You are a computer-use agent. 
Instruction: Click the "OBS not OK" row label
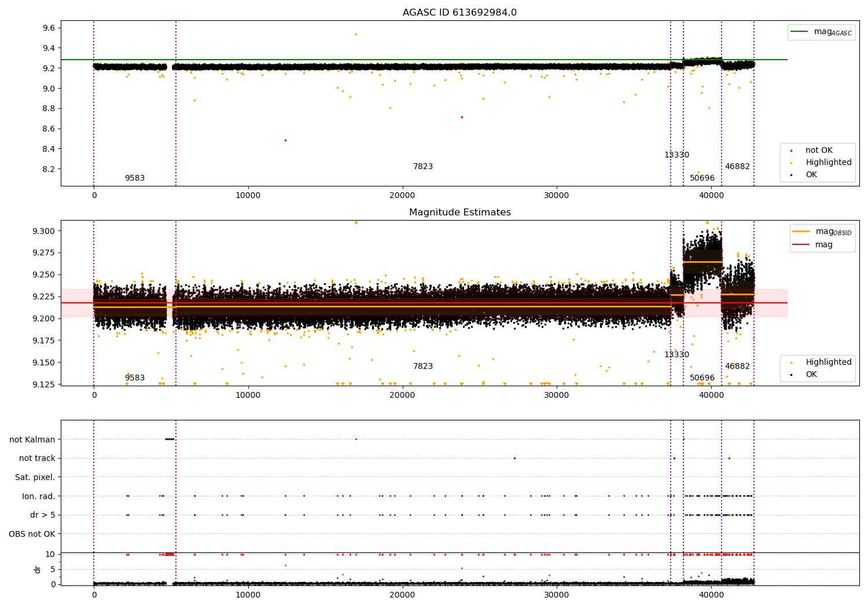pyautogui.click(x=32, y=534)
